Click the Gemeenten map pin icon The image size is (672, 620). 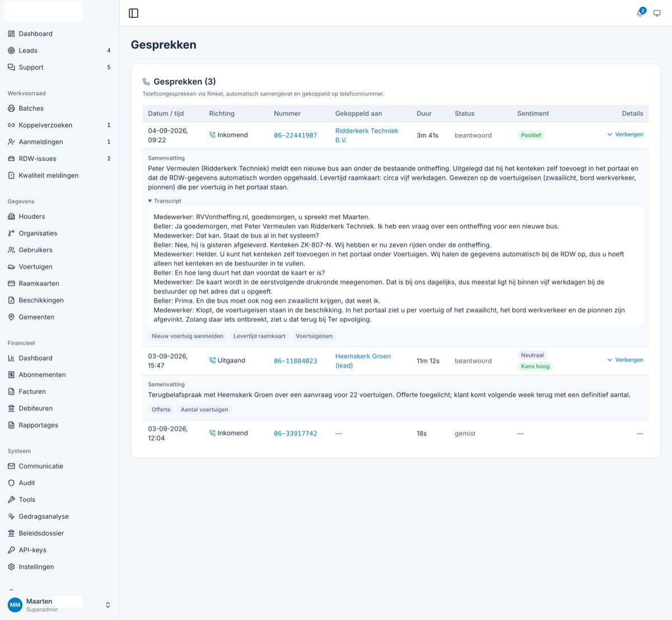[x=11, y=317]
